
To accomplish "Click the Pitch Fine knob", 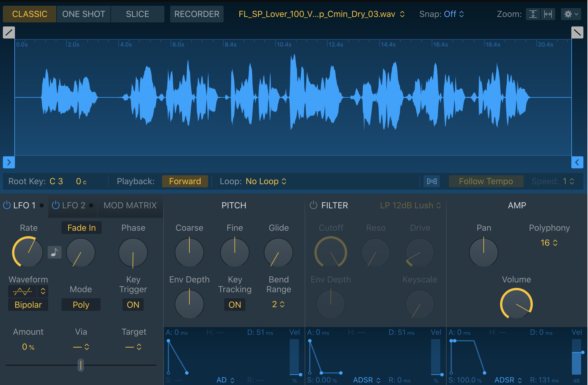I will pyautogui.click(x=235, y=252).
